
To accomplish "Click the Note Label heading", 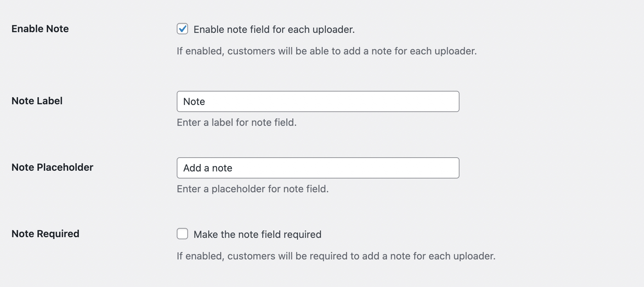I will (37, 101).
